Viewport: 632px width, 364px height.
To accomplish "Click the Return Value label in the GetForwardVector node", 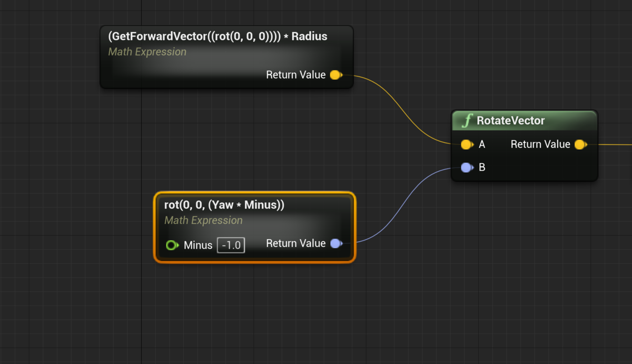I will 296,75.
